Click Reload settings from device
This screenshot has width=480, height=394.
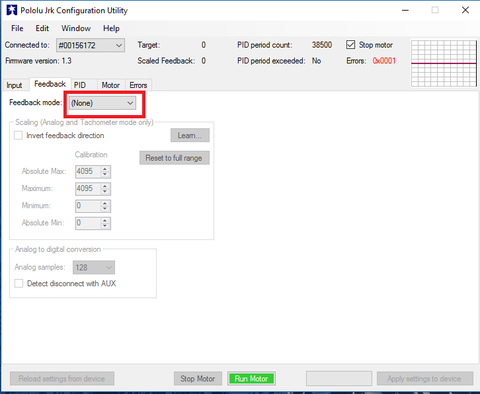(x=62, y=379)
